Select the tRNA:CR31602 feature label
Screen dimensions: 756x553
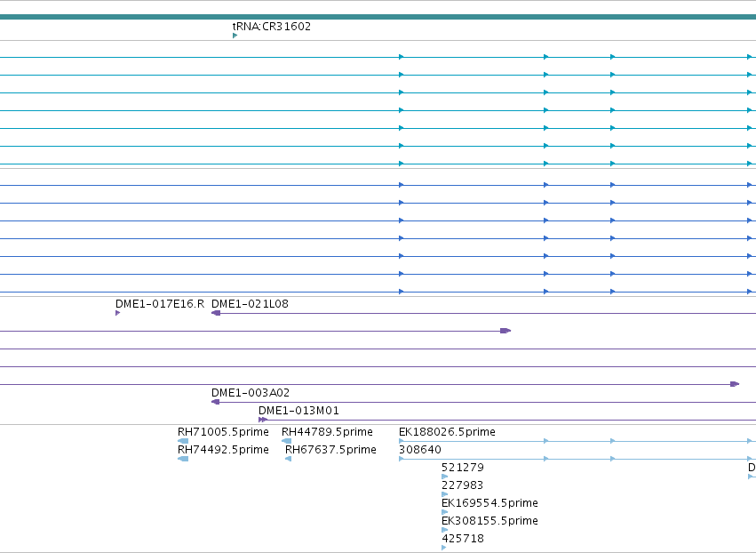[272, 26]
